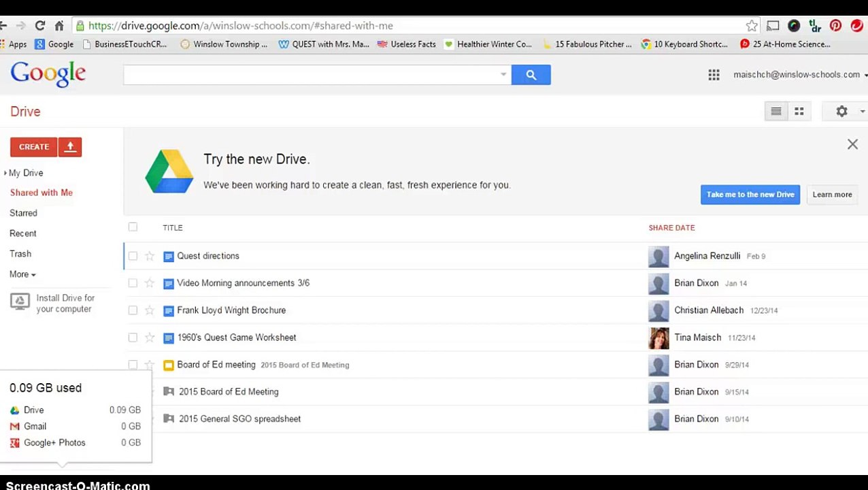Star Video Morning announcements 3/6
868x490 pixels.
(150, 283)
